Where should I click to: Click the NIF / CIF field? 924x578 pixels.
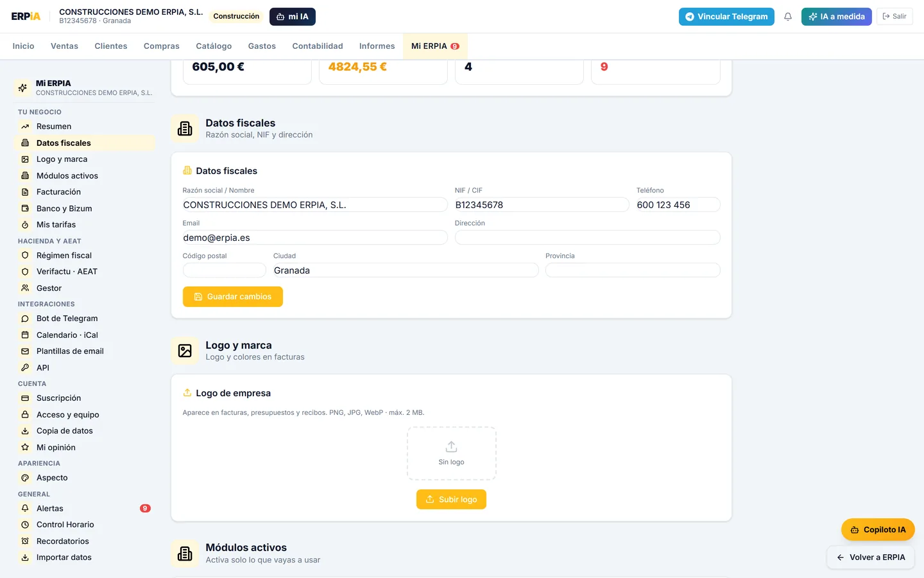pyautogui.click(x=542, y=205)
